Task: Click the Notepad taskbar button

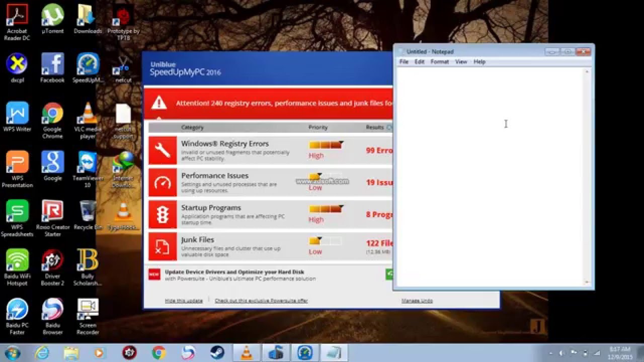Action: click(334, 353)
